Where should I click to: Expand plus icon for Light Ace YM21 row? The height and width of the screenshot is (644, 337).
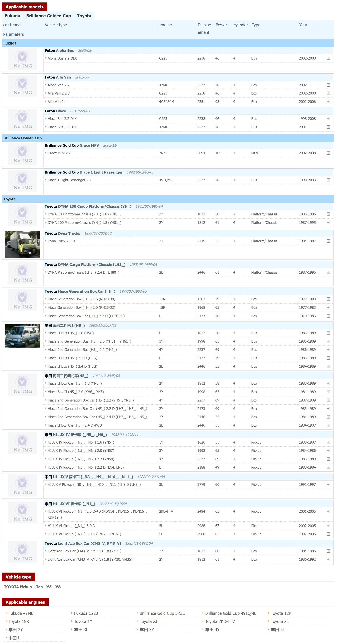328,551
